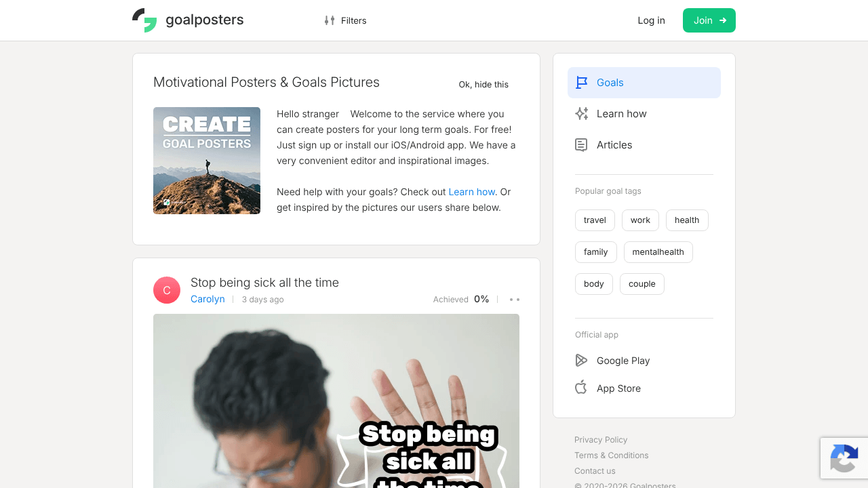The image size is (868, 488).
Task: Select the mentalhealth goal tag
Action: (x=658, y=252)
